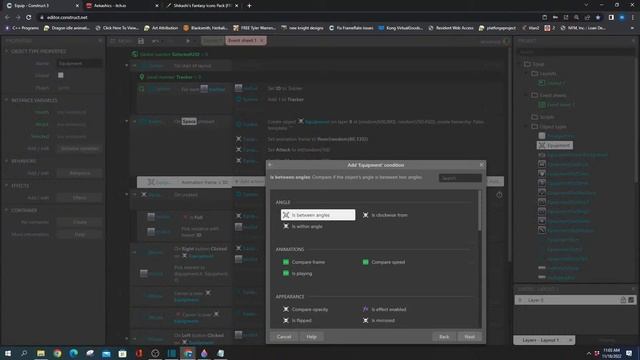Toggle the lock icon on Layer 0
Image resolution: width=640 pixels, height=360 pixels.
tap(623, 300)
